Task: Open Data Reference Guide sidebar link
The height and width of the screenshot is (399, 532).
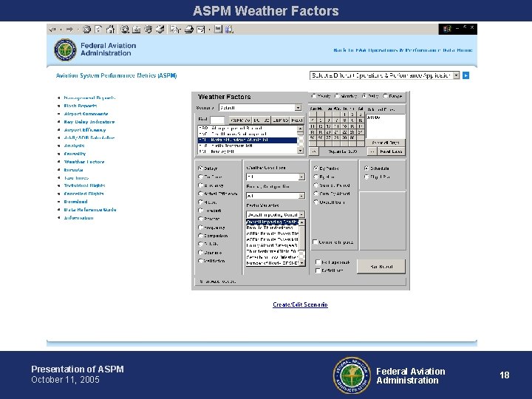Action: coord(90,210)
